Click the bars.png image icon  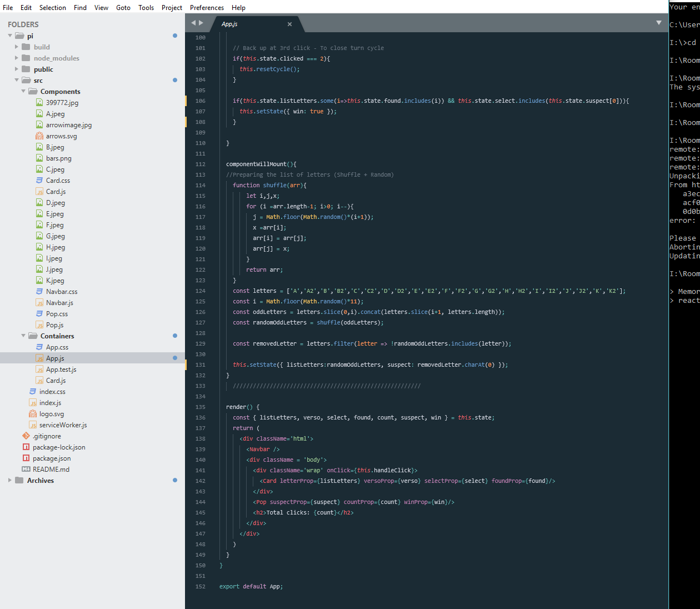[x=39, y=158]
